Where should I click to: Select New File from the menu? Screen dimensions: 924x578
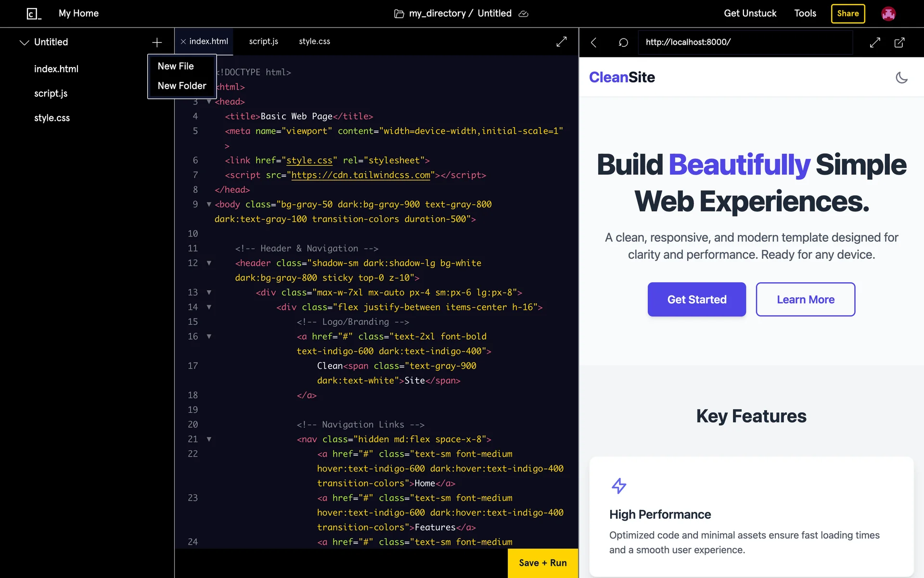point(176,66)
